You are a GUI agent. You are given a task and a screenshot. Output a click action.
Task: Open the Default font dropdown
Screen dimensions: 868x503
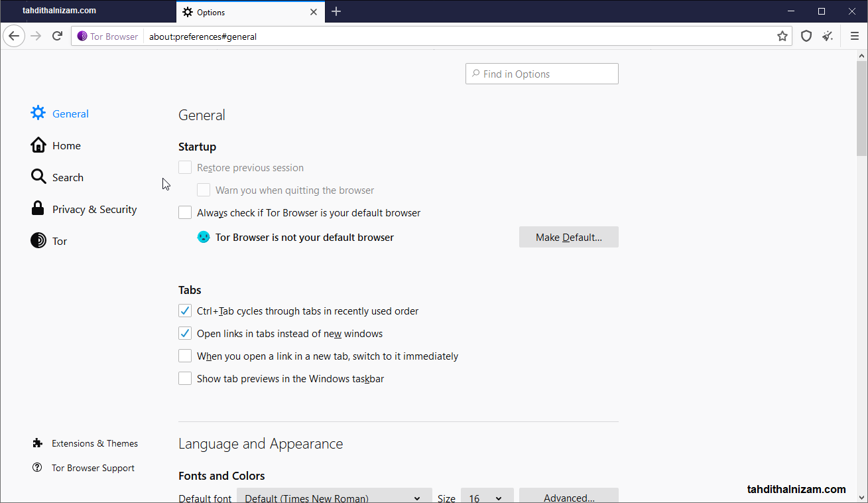[x=334, y=496]
